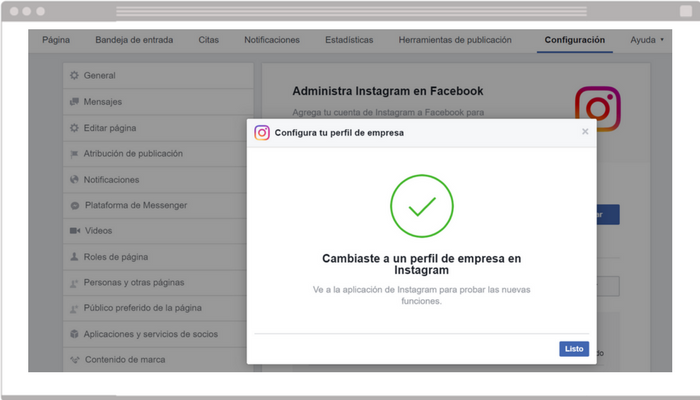This screenshot has height=400, width=700.
Task: Select the Configuración tab
Action: [x=575, y=40]
